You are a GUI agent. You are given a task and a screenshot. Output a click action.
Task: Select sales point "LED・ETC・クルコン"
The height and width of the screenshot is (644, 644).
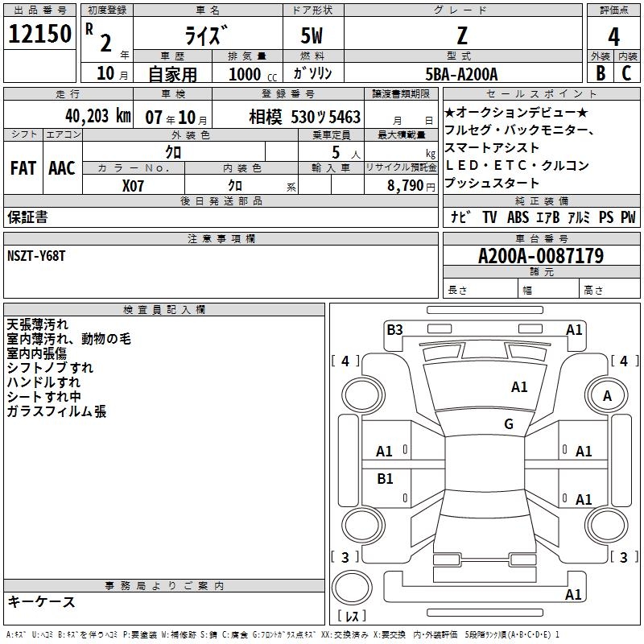click(517, 165)
